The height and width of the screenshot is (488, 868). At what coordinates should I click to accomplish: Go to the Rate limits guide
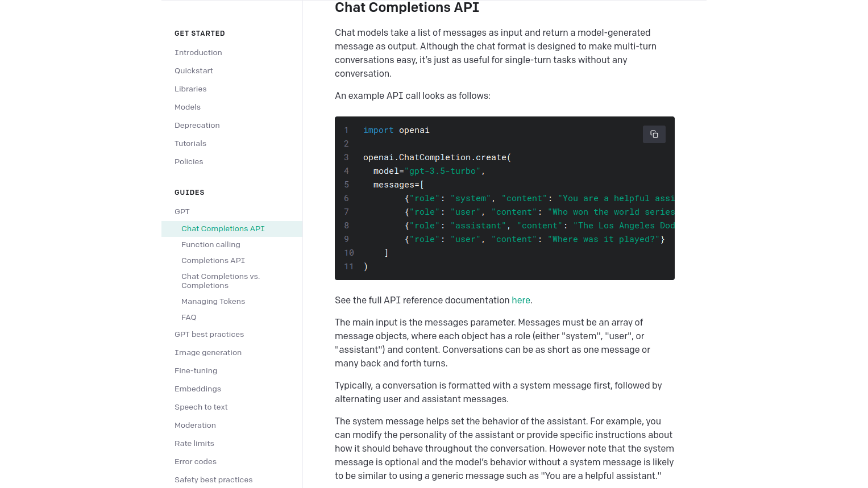pyautogui.click(x=194, y=443)
